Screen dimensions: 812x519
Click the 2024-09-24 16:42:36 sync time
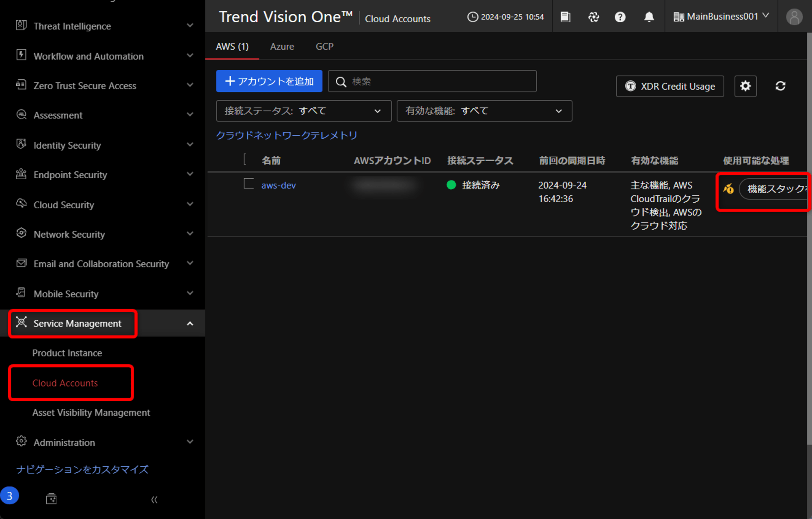coord(562,192)
